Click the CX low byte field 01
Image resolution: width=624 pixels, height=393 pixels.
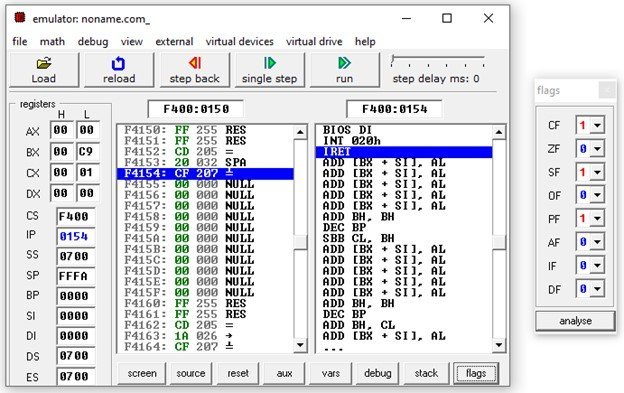coord(87,173)
